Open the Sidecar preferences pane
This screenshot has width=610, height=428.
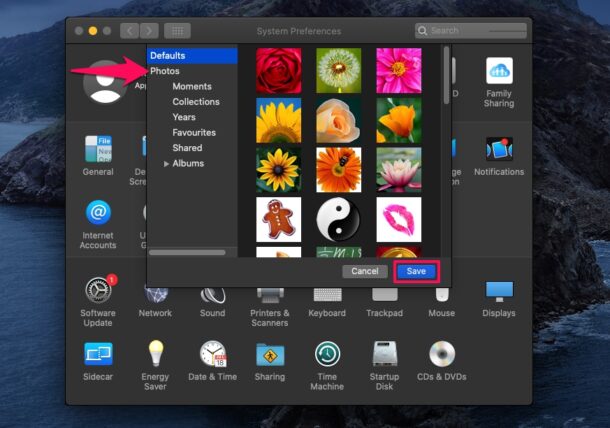click(x=98, y=354)
